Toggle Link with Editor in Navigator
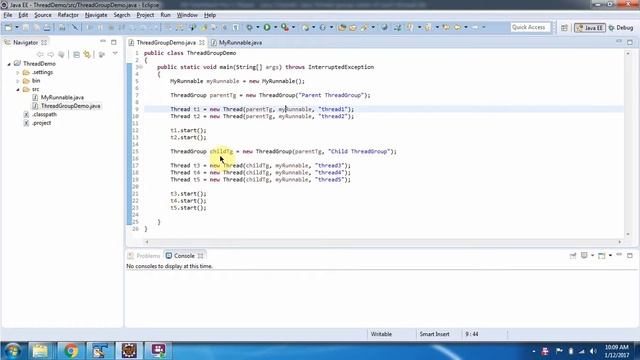The width and height of the screenshot is (640, 360). [x=87, y=54]
